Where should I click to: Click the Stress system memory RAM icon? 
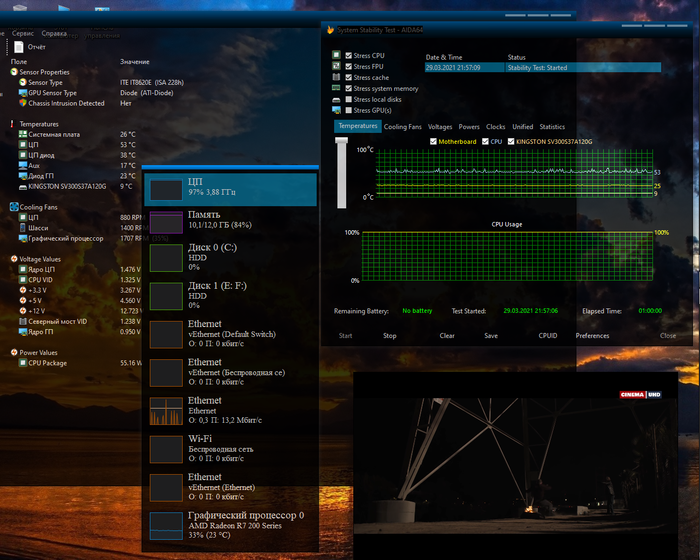pyautogui.click(x=336, y=88)
